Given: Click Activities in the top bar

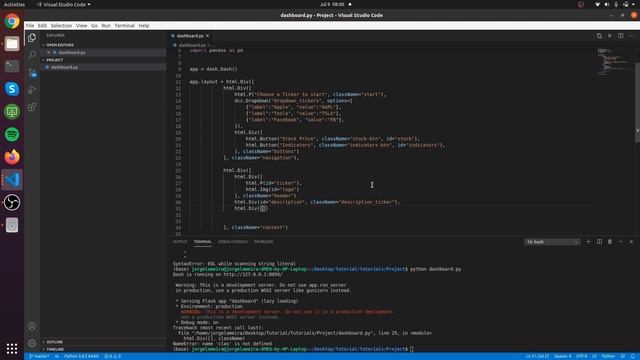Looking at the screenshot, I should pos(14,4).
